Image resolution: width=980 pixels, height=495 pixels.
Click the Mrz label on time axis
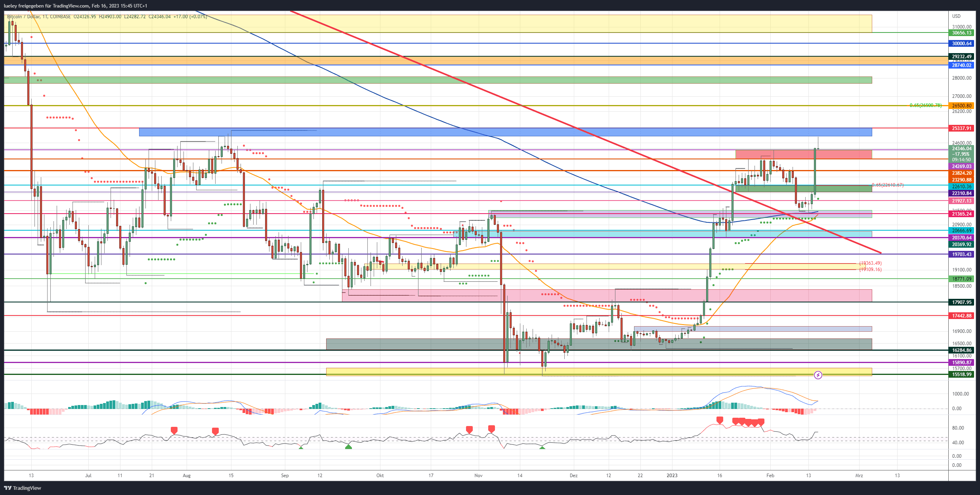[859, 476]
